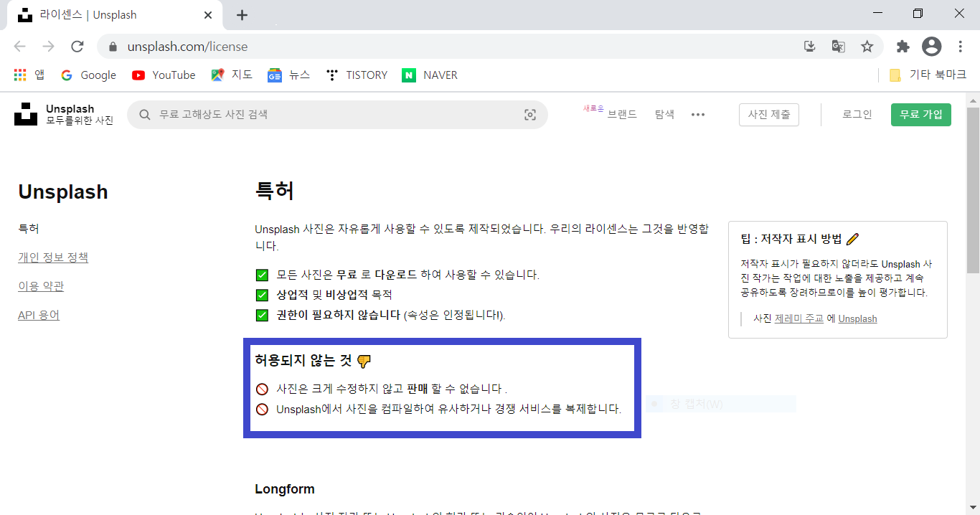Click the install app icon in the address bar
Screen dimensions: 980x515
[x=810, y=47]
